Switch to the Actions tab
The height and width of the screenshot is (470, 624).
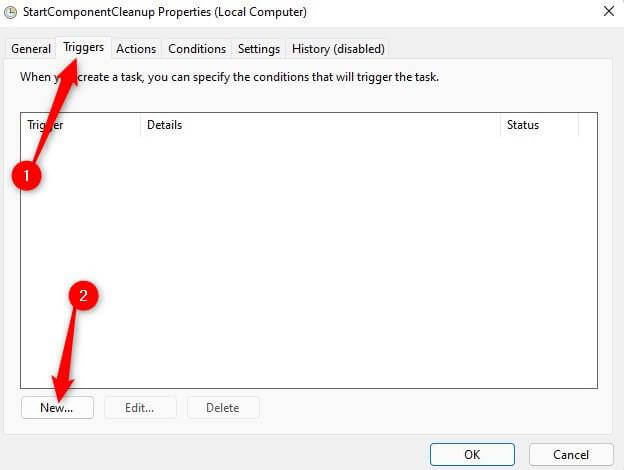(x=136, y=49)
